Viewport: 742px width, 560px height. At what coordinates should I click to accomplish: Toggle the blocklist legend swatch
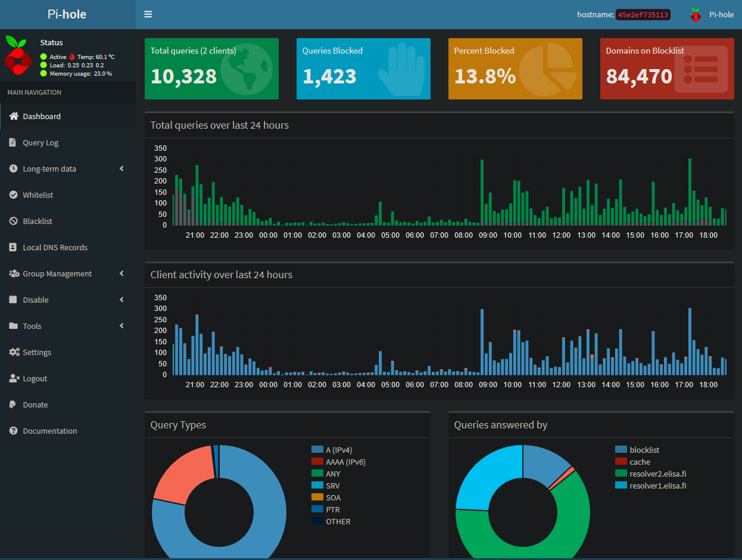coord(621,450)
